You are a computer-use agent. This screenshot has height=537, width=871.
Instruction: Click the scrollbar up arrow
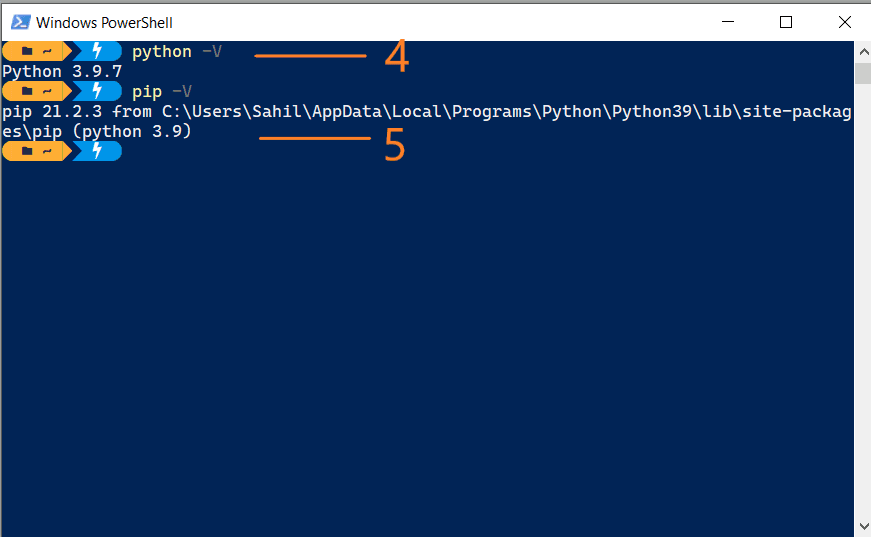(862, 50)
